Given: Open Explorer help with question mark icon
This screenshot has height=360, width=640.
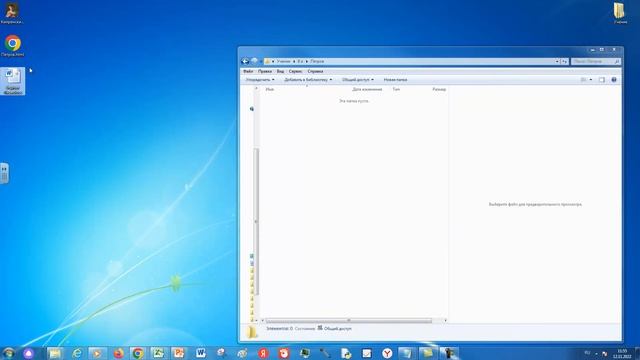Looking at the screenshot, I should pyautogui.click(x=613, y=80).
